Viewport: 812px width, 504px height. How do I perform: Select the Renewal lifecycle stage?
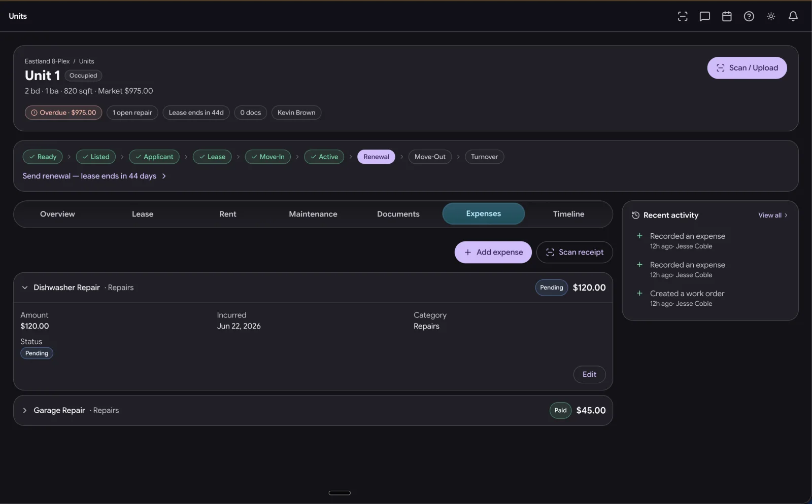point(376,157)
